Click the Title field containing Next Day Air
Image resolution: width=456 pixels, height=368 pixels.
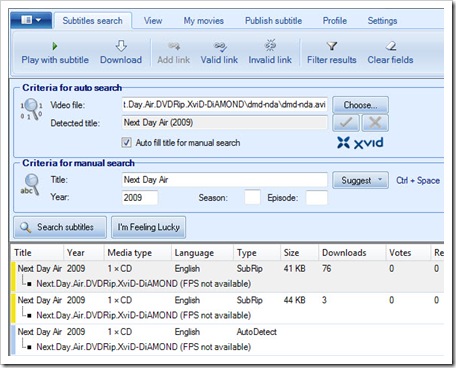(x=224, y=180)
